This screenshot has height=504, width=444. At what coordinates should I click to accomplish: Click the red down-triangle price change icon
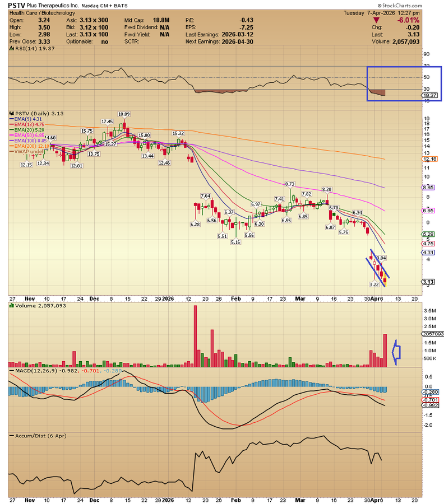(376, 21)
